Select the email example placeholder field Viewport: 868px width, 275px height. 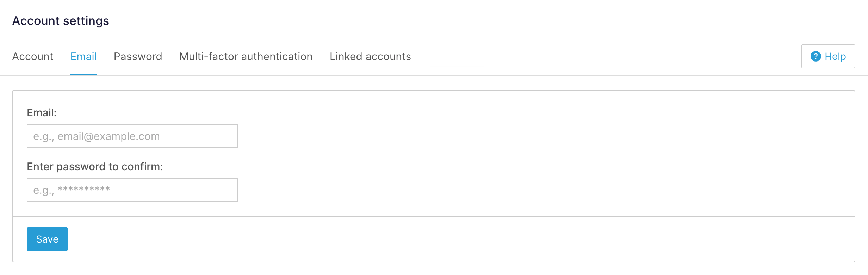pos(132,136)
